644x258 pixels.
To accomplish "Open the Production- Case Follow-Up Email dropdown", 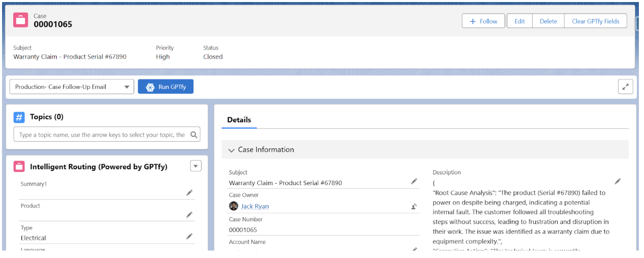I will pos(72,87).
